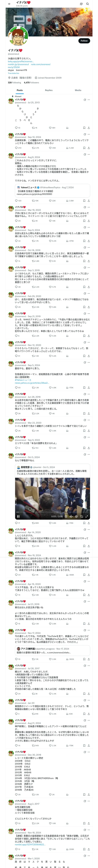Open more options on the pinned post

(89, 100)
